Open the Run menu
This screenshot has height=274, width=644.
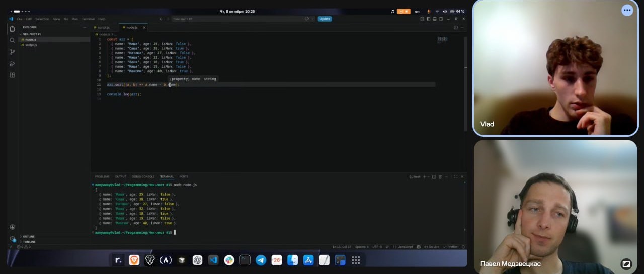[x=75, y=19]
